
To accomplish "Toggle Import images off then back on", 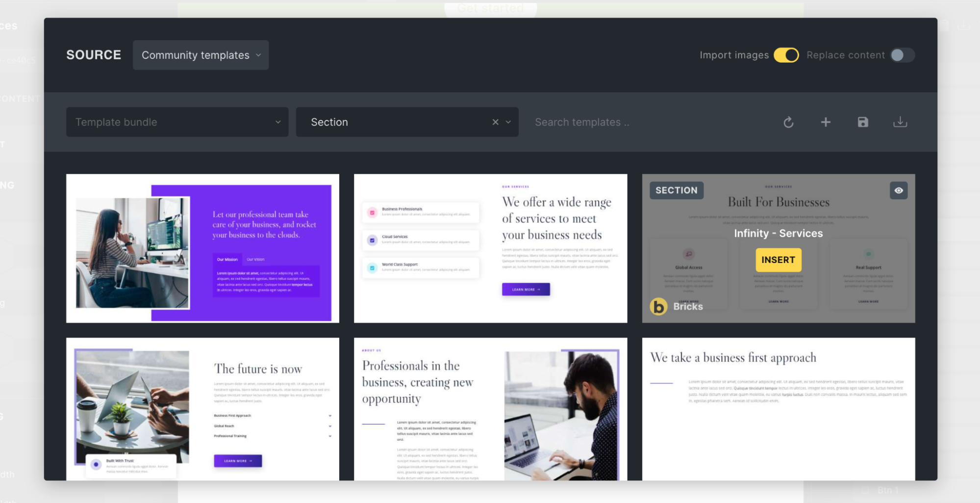I will 785,55.
